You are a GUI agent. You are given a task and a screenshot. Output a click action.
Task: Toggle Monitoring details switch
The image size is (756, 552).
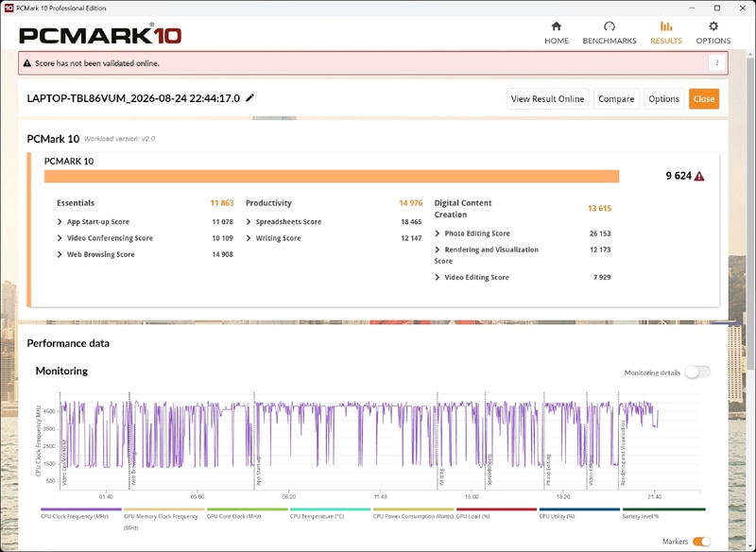tap(697, 372)
